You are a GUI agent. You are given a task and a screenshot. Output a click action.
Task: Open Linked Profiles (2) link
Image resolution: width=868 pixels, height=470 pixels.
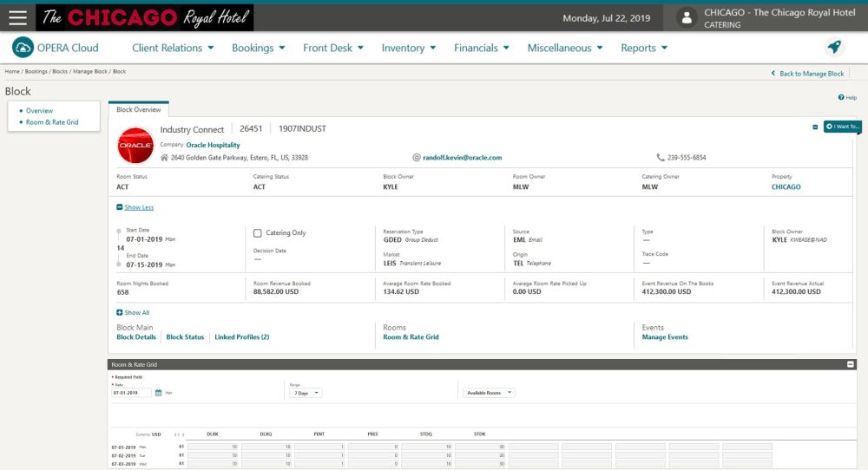click(x=242, y=336)
